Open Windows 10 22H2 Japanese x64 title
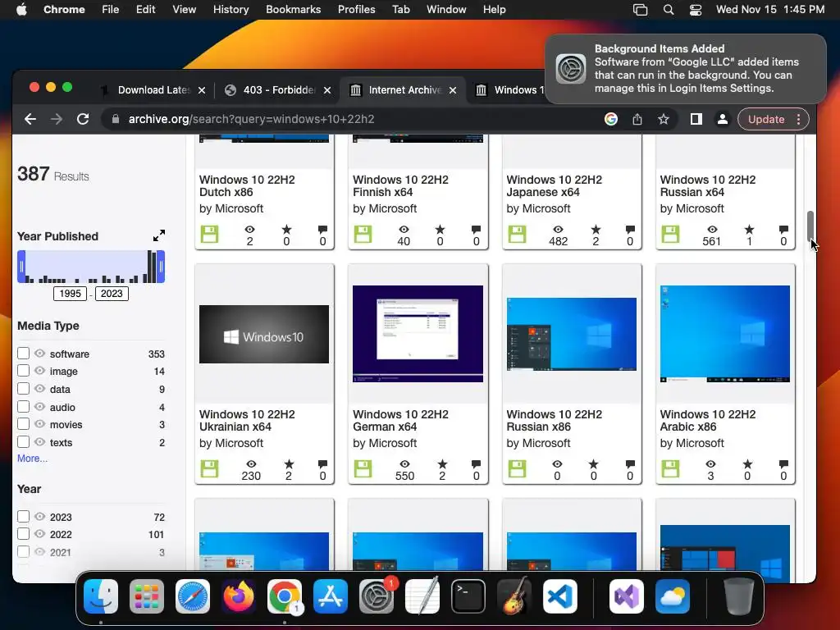The width and height of the screenshot is (840, 630). coord(554,186)
